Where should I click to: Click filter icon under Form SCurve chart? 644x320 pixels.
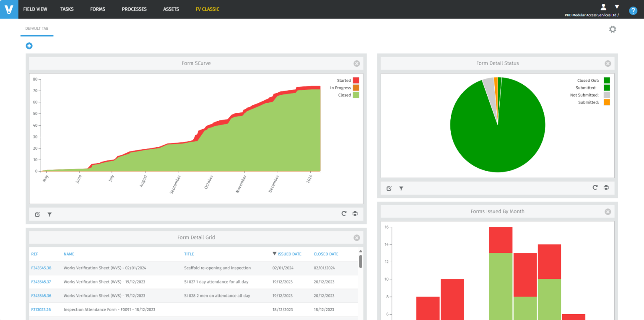tap(49, 214)
